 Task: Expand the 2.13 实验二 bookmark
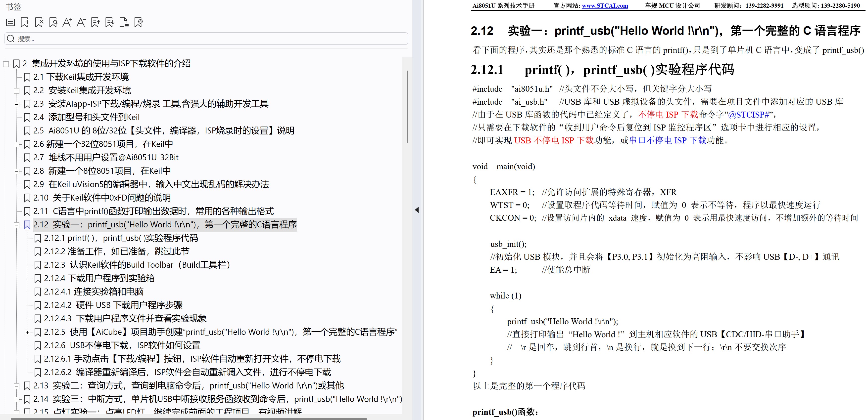[x=16, y=386]
